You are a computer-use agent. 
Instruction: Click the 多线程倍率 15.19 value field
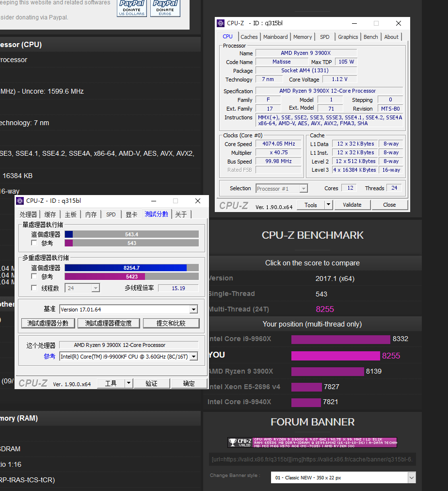[178, 288]
